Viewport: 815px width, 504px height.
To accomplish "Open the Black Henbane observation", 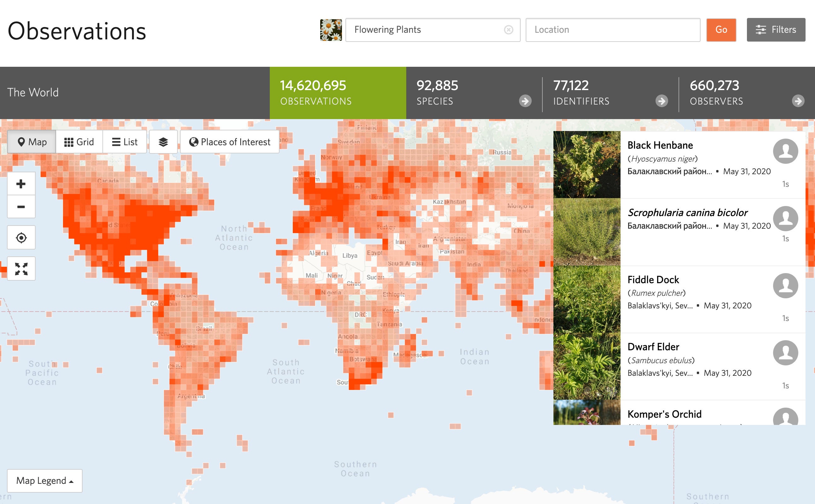I will (x=660, y=145).
